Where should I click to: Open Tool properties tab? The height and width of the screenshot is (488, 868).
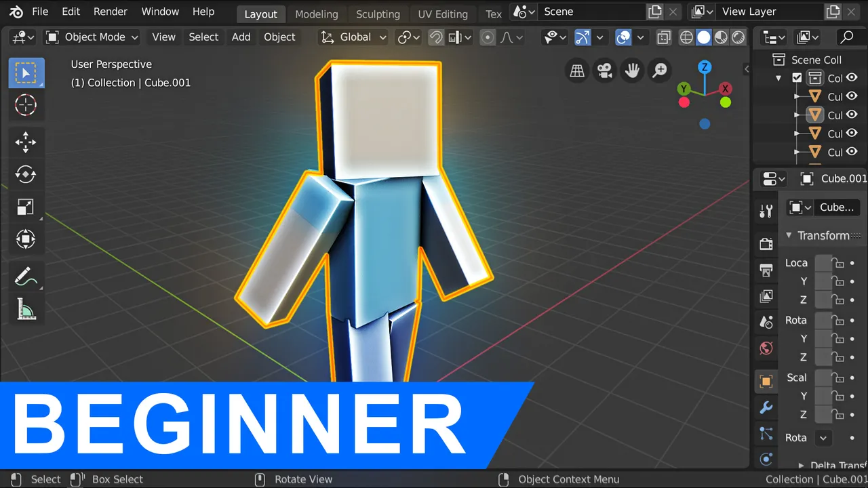click(766, 211)
